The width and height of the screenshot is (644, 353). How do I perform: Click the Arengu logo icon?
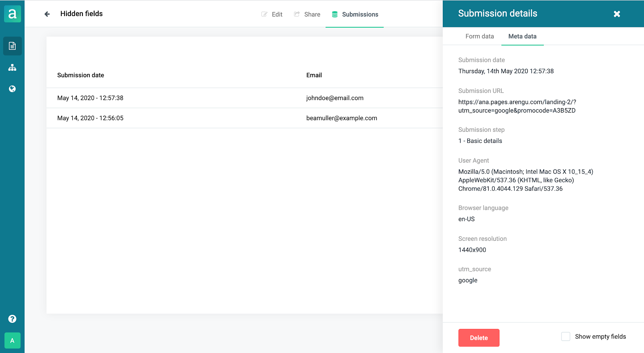pos(12,14)
